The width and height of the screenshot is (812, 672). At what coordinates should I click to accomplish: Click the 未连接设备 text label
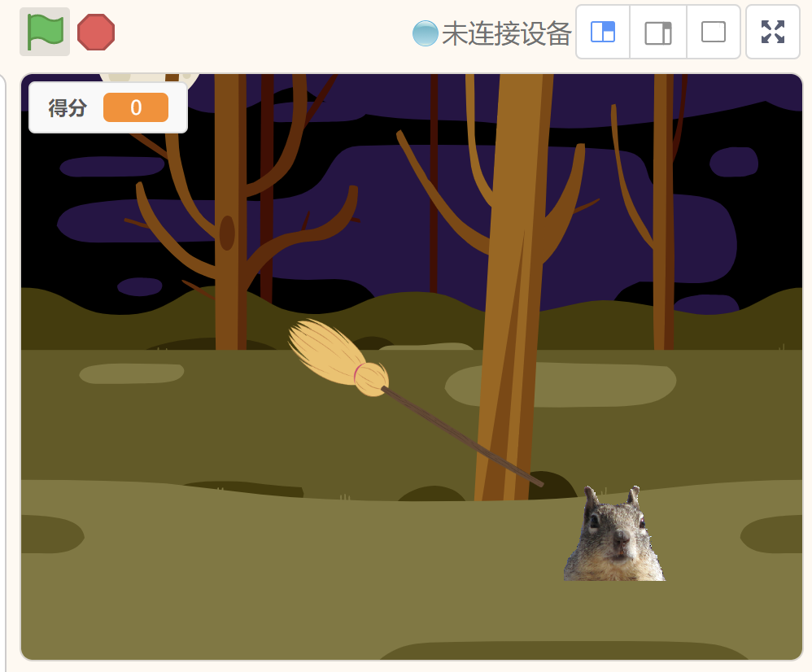[x=506, y=33]
